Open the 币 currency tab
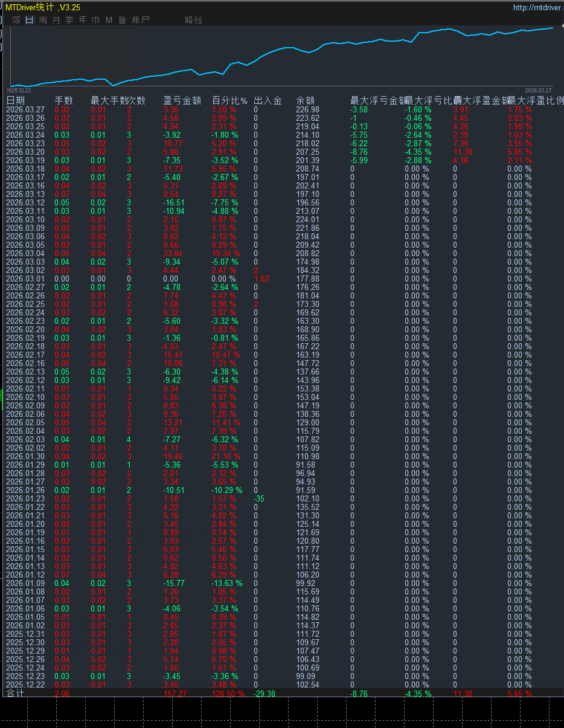Image resolution: width=564 pixels, height=728 pixels. click(96, 20)
